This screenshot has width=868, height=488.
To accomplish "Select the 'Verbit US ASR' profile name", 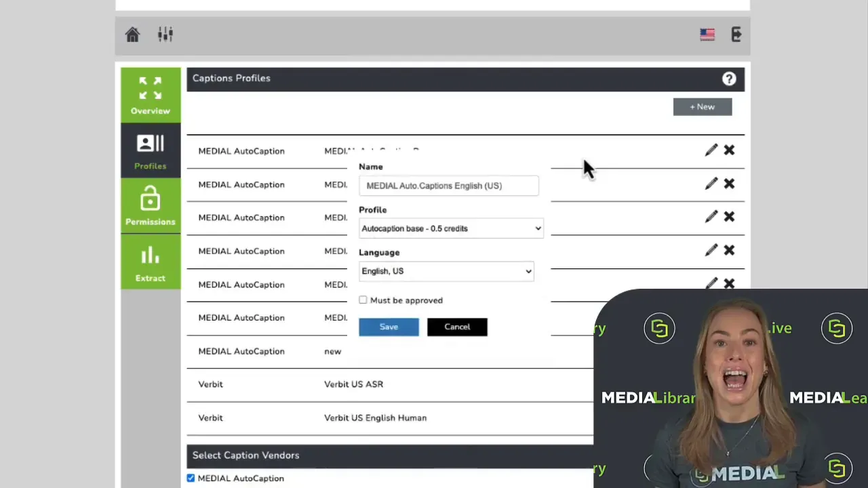I will (x=353, y=384).
